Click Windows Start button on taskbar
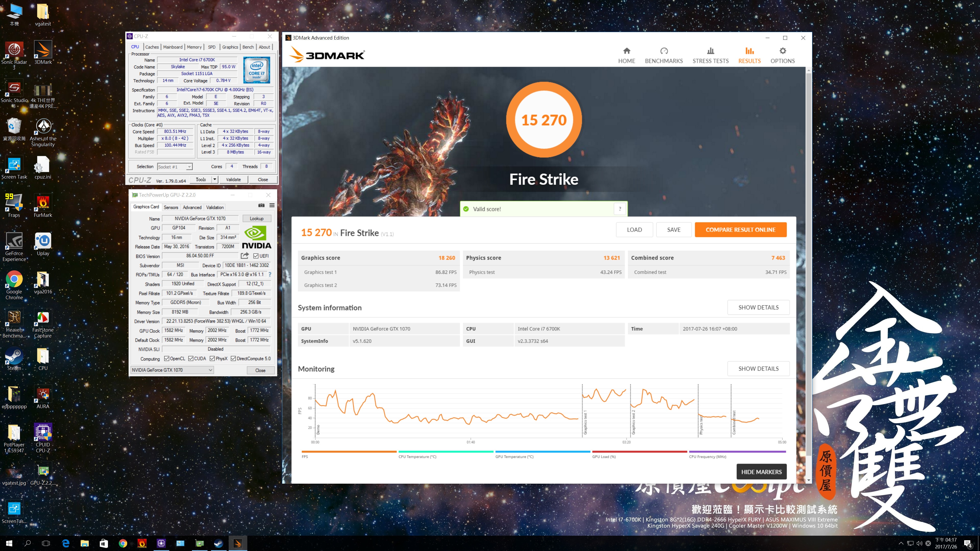The height and width of the screenshot is (551, 980). tap(9, 543)
